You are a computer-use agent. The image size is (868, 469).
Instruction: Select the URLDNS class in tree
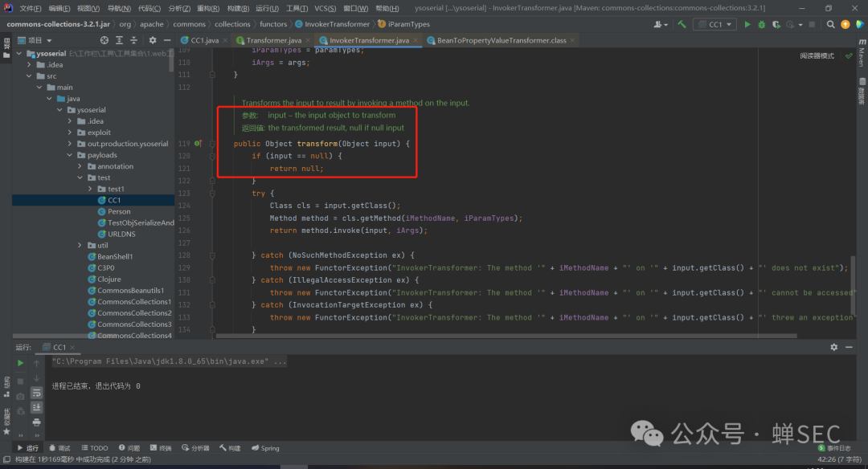pyautogui.click(x=121, y=234)
